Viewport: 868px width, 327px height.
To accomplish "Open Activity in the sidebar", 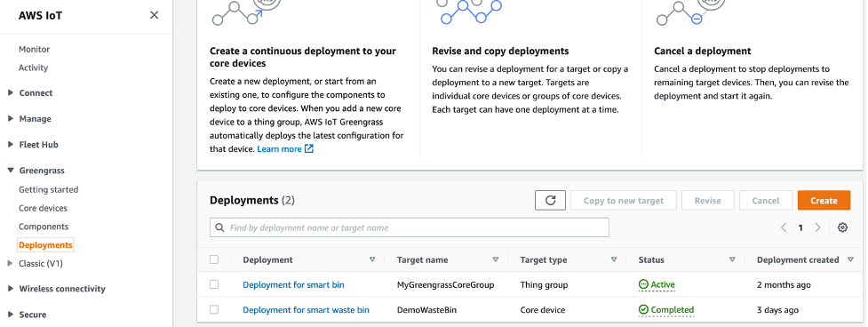I will pyautogui.click(x=33, y=68).
